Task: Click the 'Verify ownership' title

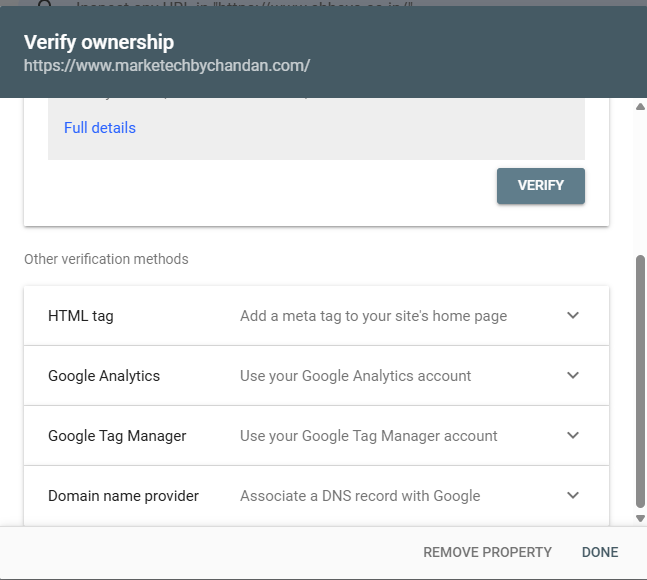Action: [x=99, y=42]
